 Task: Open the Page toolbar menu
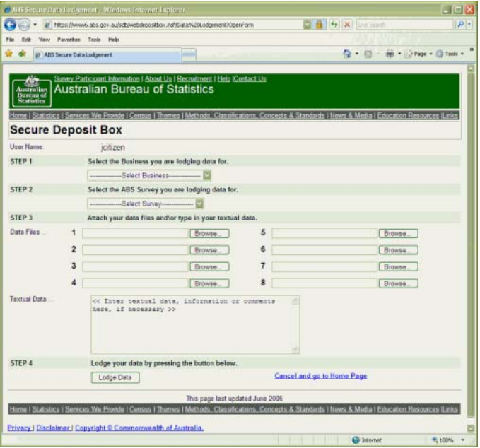point(418,54)
